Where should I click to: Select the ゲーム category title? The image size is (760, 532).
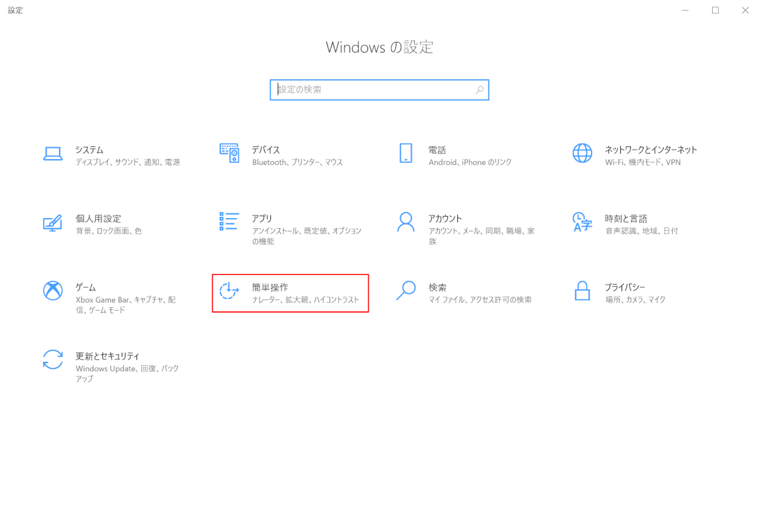click(x=85, y=287)
